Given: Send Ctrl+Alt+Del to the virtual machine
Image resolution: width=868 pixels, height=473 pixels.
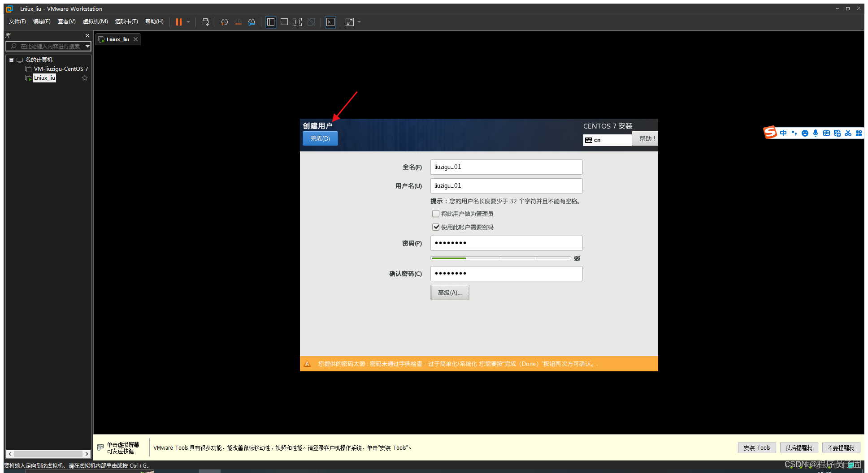Looking at the screenshot, I should pyautogui.click(x=205, y=22).
